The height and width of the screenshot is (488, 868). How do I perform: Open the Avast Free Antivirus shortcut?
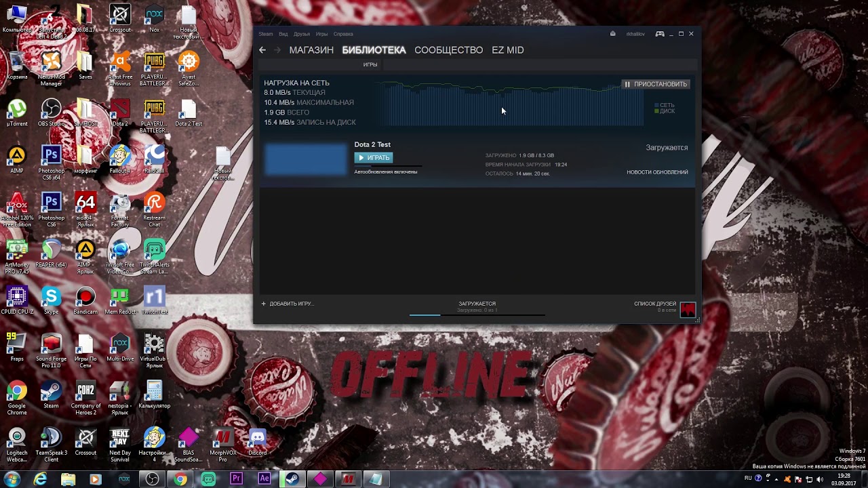coord(120,68)
